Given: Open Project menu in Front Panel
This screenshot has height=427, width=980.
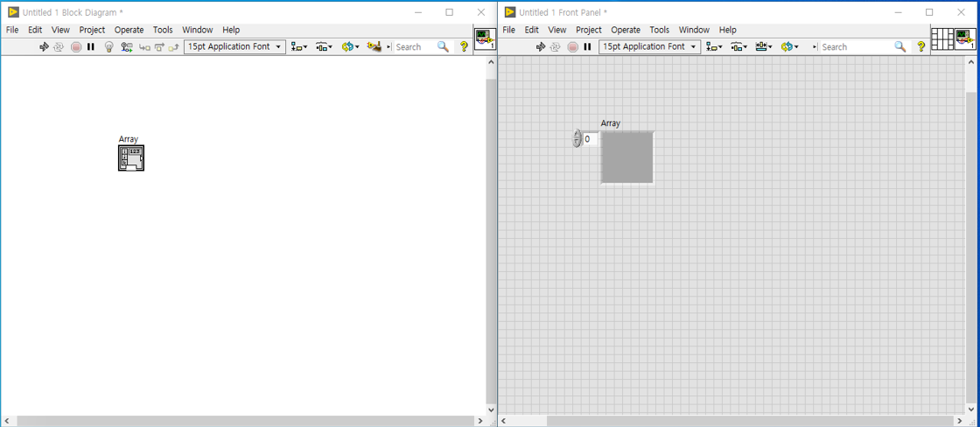Looking at the screenshot, I should (x=589, y=30).
